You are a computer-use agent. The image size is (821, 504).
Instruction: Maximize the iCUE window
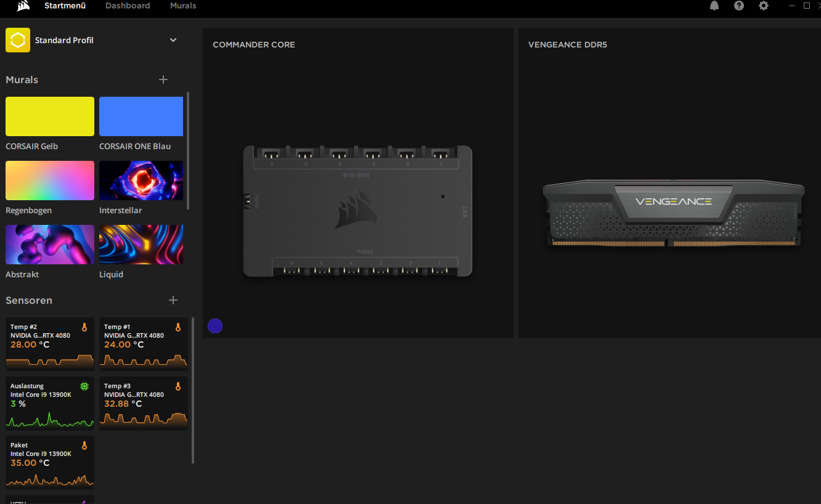pos(807,6)
